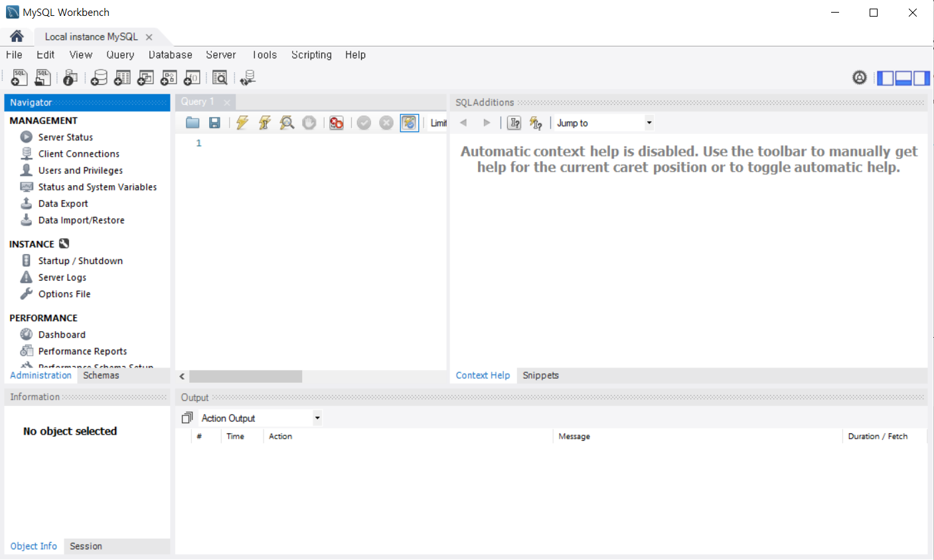This screenshot has height=560, width=934.
Task: Toggle the auto-commit mode button
Action: coord(409,123)
